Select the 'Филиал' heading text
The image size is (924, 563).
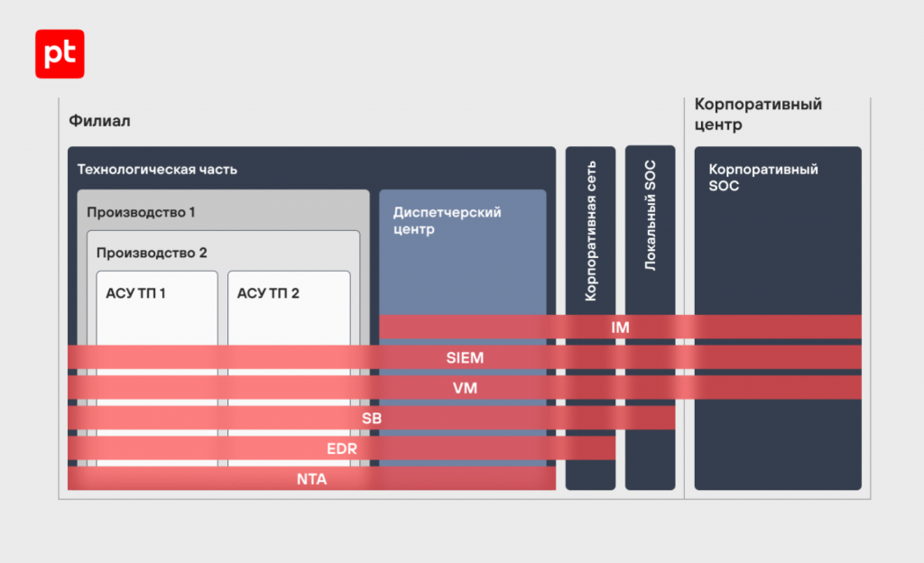(99, 121)
